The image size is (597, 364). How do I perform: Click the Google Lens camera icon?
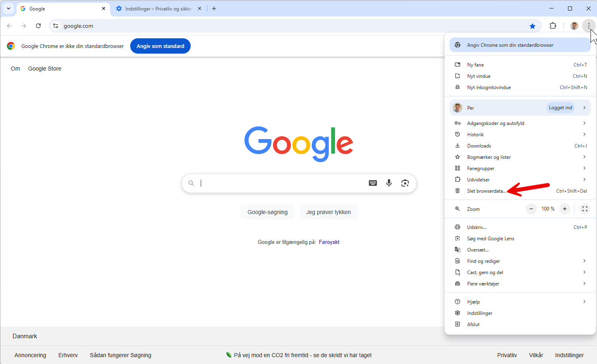click(405, 183)
